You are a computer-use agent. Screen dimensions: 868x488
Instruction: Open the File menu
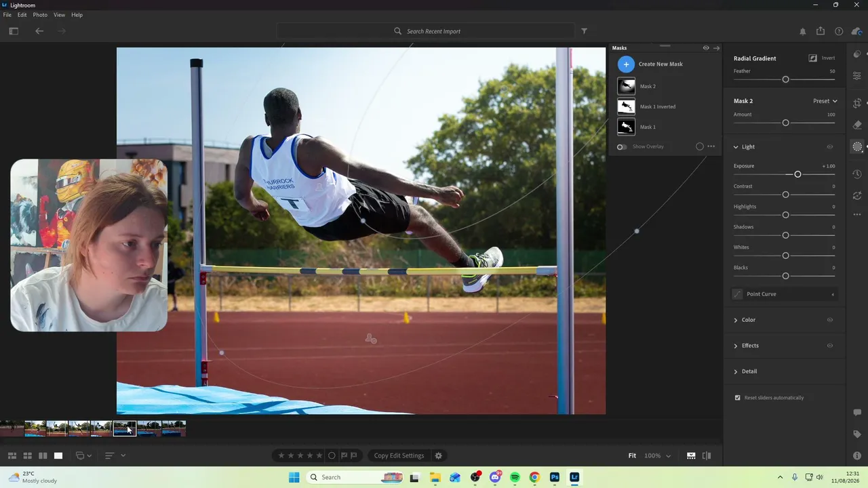pyautogui.click(x=7, y=15)
